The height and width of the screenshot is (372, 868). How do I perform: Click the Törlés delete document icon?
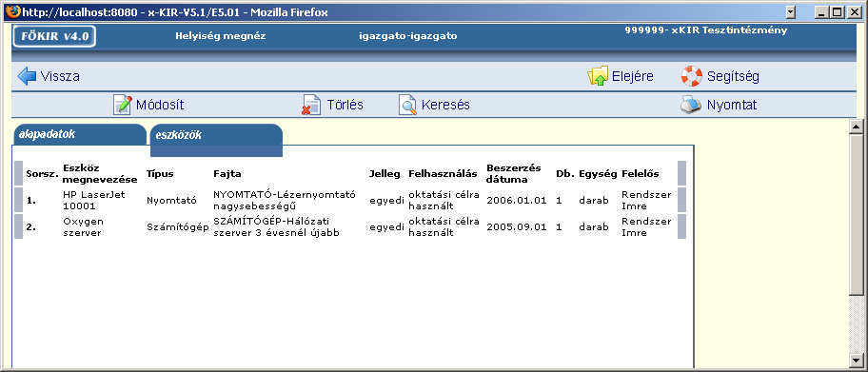click(311, 105)
